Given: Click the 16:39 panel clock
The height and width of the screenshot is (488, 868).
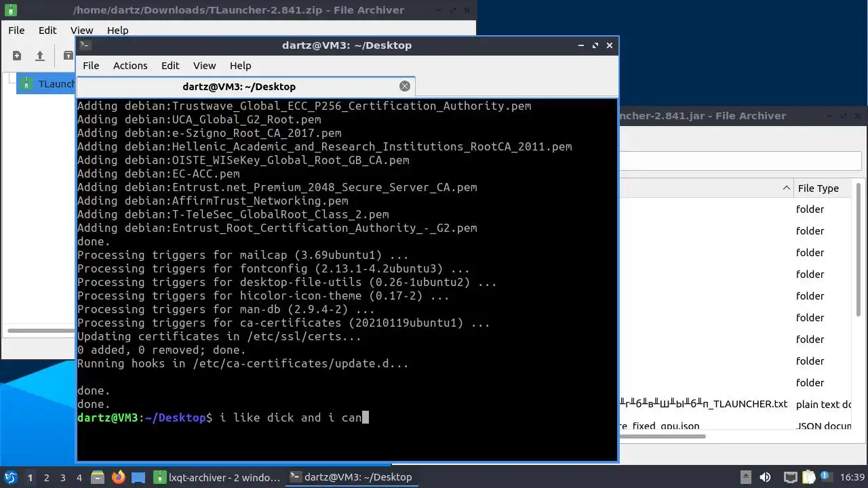Looking at the screenshot, I should tap(852, 477).
